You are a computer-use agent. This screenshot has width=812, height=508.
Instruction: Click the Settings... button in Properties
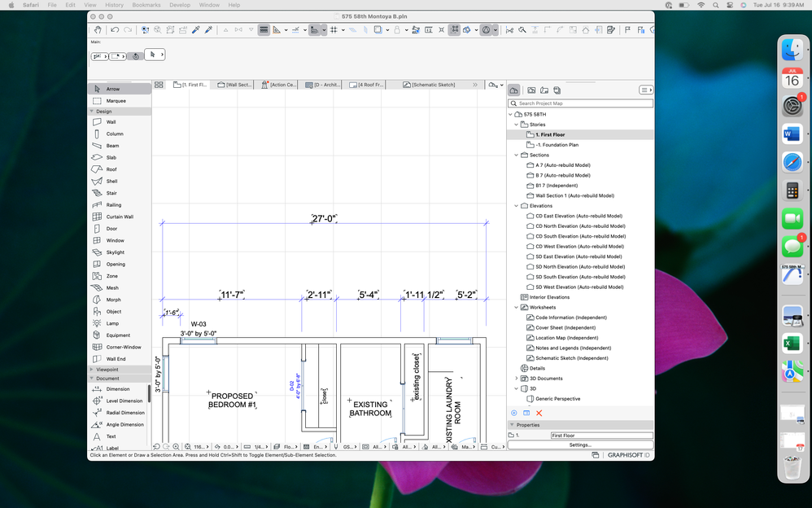pyautogui.click(x=580, y=445)
